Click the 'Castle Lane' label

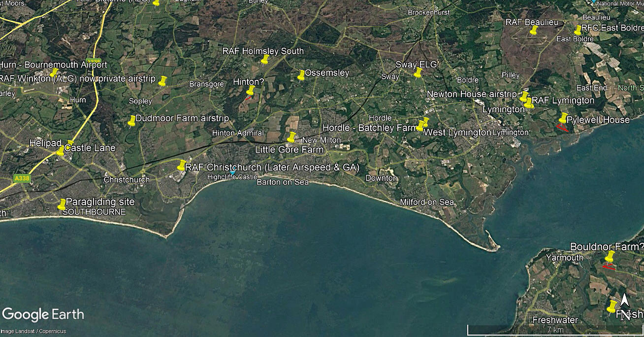pyautogui.click(x=90, y=148)
